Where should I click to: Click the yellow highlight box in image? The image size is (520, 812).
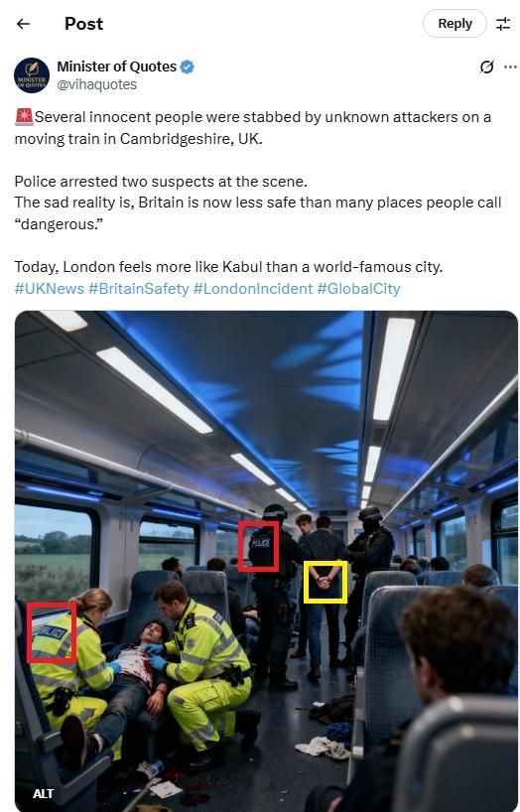pyautogui.click(x=325, y=582)
